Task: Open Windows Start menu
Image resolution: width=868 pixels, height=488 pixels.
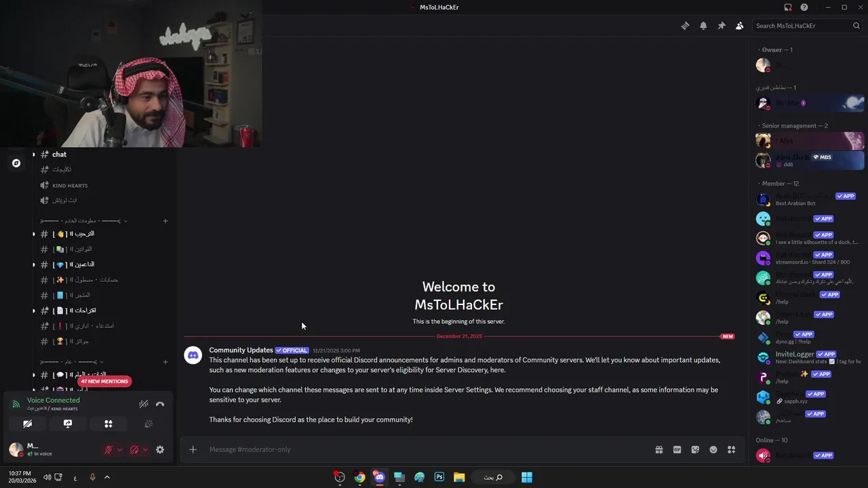Action: [527, 477]
